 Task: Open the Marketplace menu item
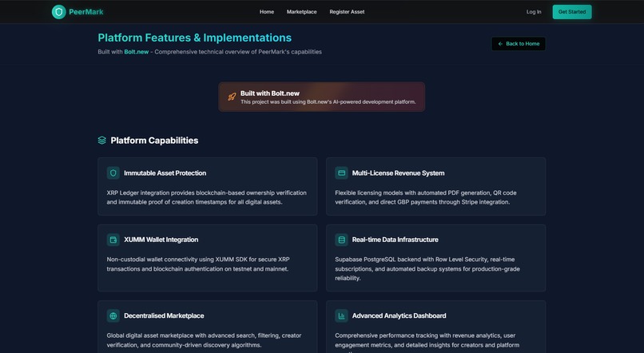[301, 12]
